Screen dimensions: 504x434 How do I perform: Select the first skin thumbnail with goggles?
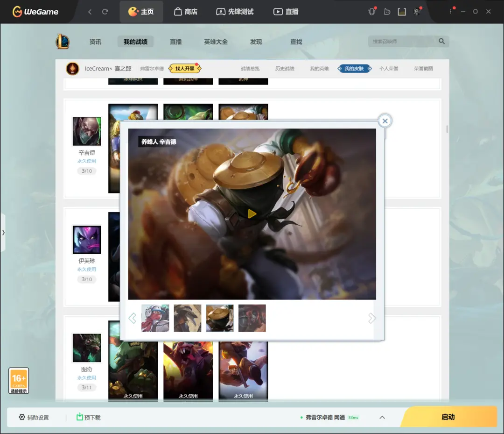tap(155, 318)
